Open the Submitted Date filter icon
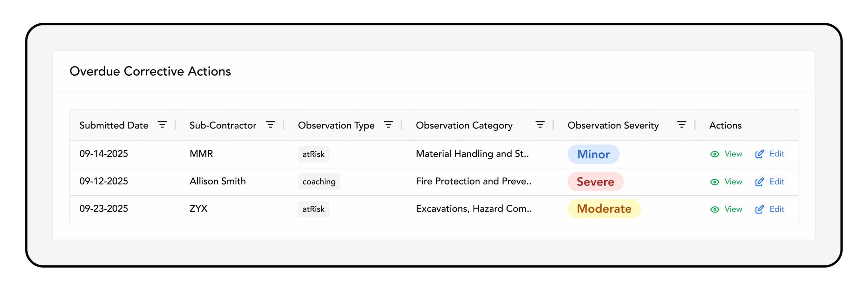The image size is (868, 290). point(162,125)
